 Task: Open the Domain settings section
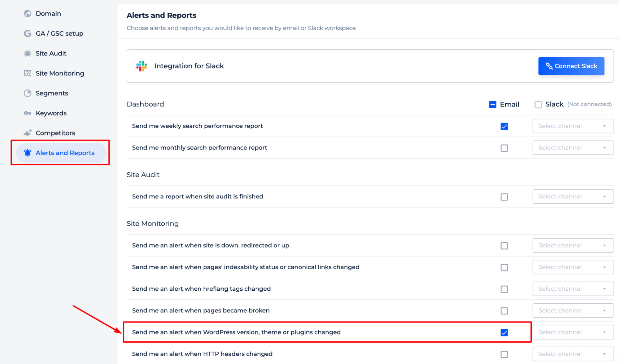point(48,14)
